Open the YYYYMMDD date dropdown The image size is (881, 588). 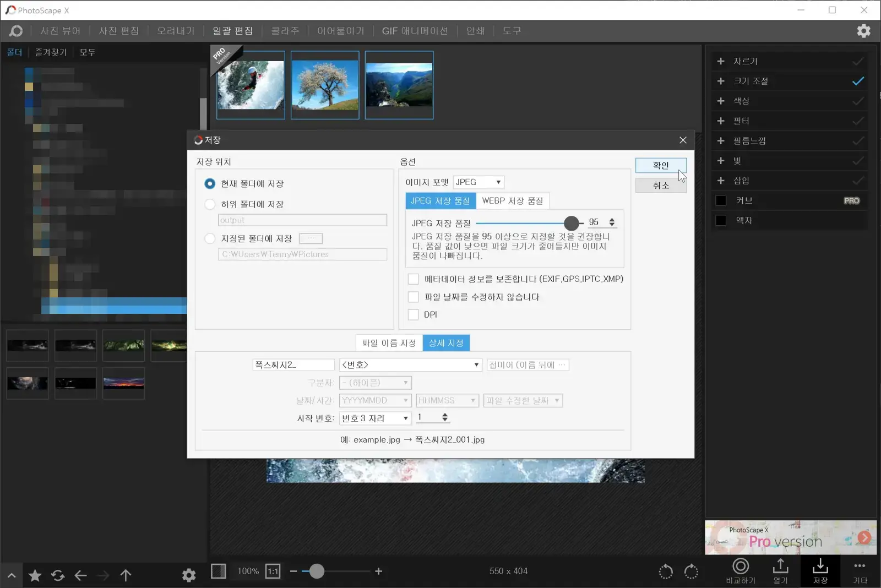coord(376,400)
